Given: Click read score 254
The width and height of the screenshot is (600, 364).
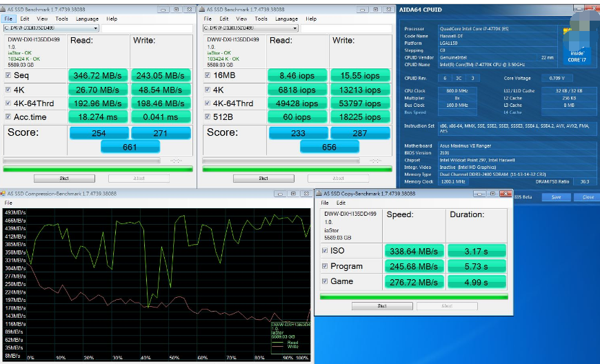Looking at the screenshot, I should pyautogui.click(x=99, y=133).
